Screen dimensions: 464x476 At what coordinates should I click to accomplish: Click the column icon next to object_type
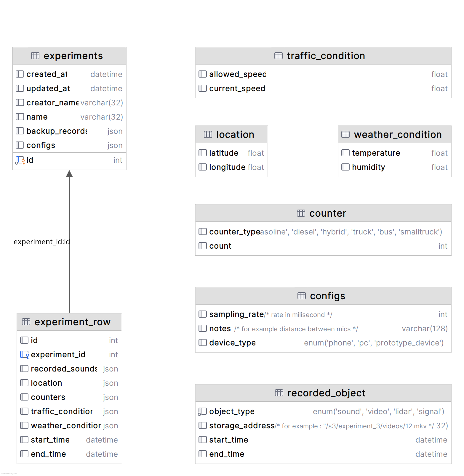click(202, 411)
